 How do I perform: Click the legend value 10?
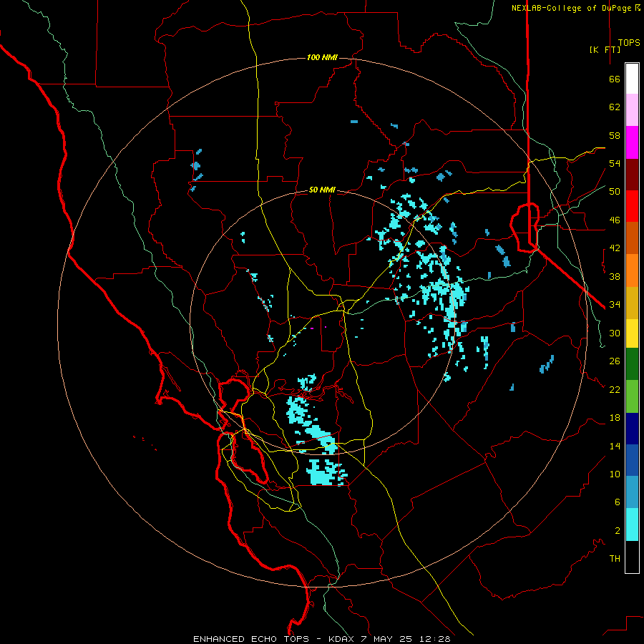tap(615, 474)
